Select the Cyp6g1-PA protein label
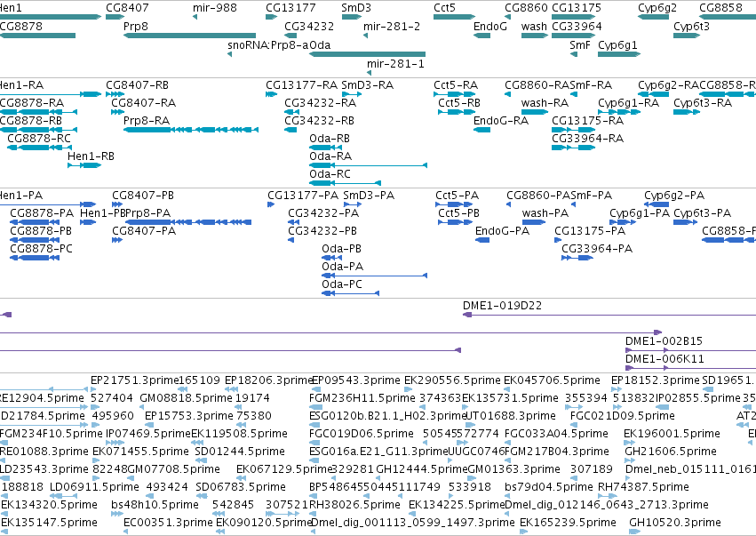This screenshot has width=756, height=536. pyautogui.click(x=640, y=213)
